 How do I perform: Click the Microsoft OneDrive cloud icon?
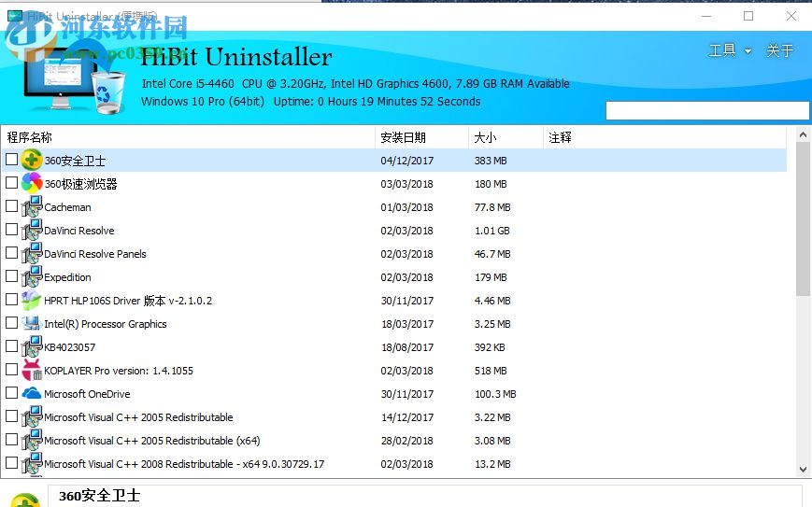tap(32, 393)
